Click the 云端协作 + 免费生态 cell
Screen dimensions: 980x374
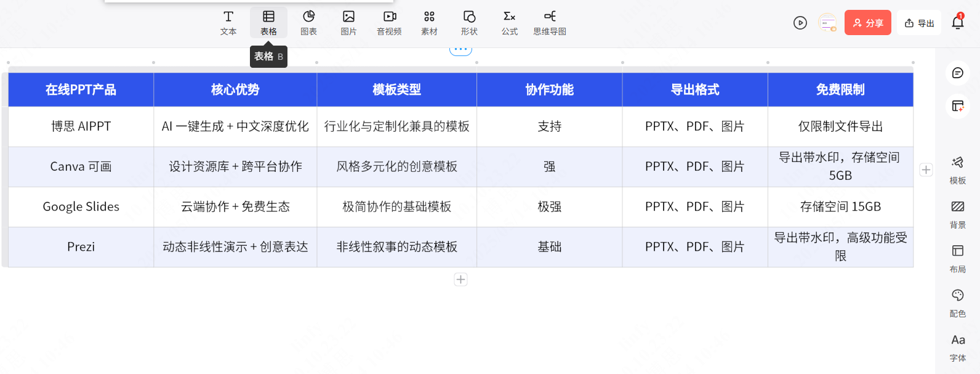pyautogui.click(x=235, y=206)
